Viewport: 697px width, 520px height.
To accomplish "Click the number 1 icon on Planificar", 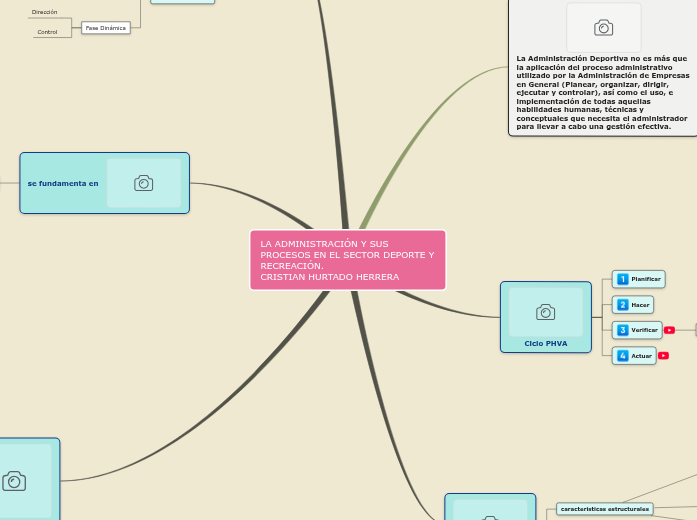I will pos(622,279).
